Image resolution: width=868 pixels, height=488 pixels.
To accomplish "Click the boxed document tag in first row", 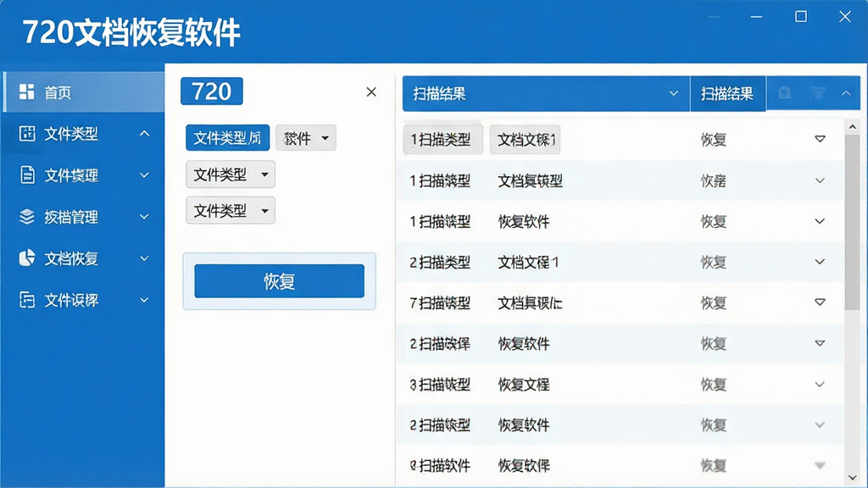I will point(526,140).
